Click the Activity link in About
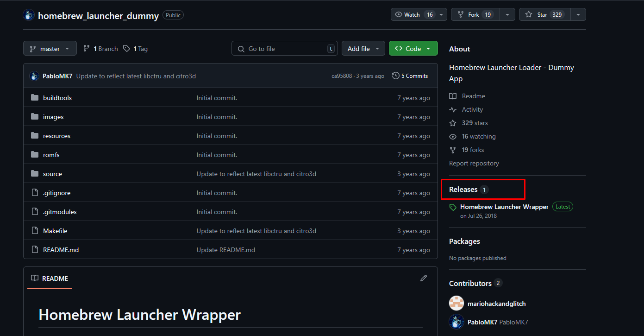Image resolution: width=644 pixels, height=336 pixels. tap(473, 109)
